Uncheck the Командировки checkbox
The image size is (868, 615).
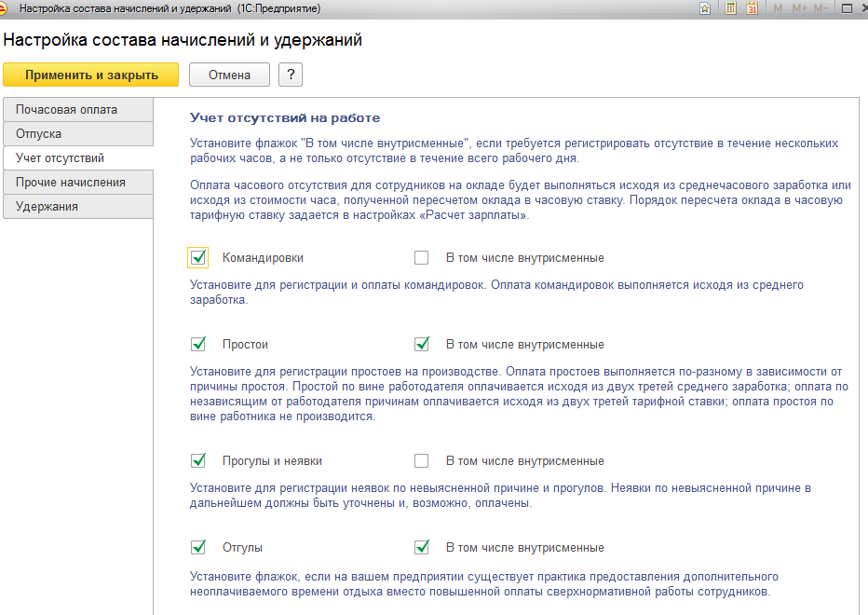tap(198, 257)
